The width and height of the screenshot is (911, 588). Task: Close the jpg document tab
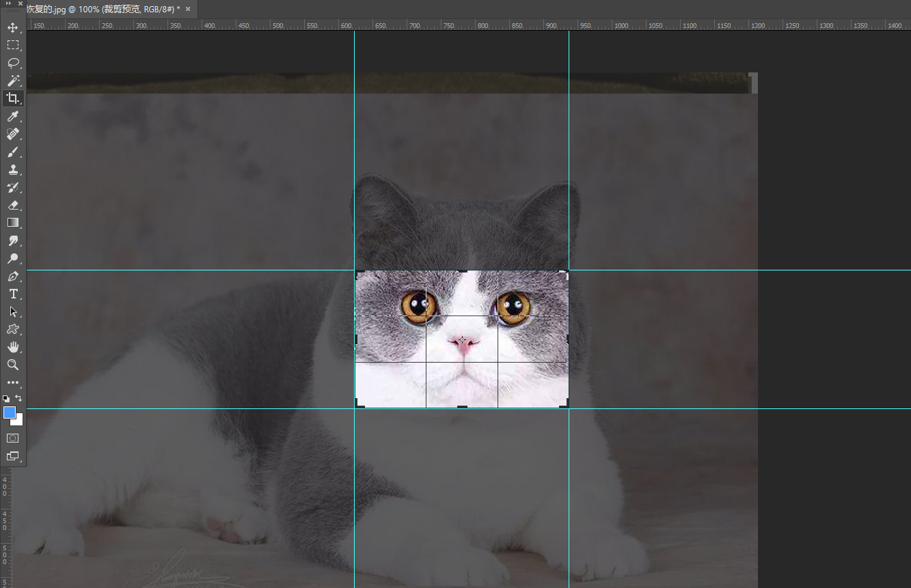point(188,9)
